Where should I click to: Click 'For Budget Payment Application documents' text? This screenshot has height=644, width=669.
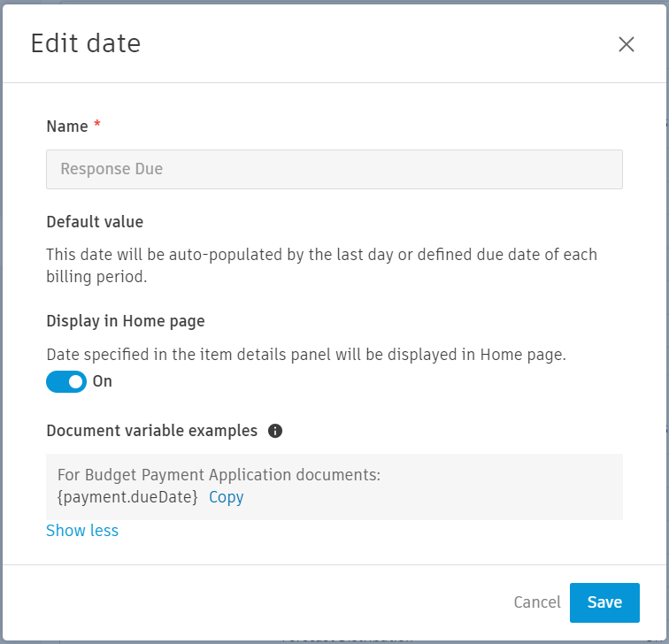click(x=219, y=475)
